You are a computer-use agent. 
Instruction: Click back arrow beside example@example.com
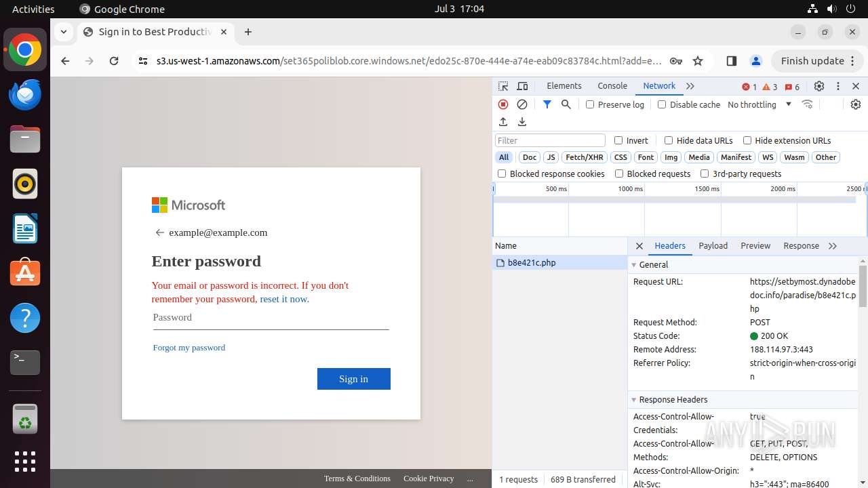coord(160,232)
